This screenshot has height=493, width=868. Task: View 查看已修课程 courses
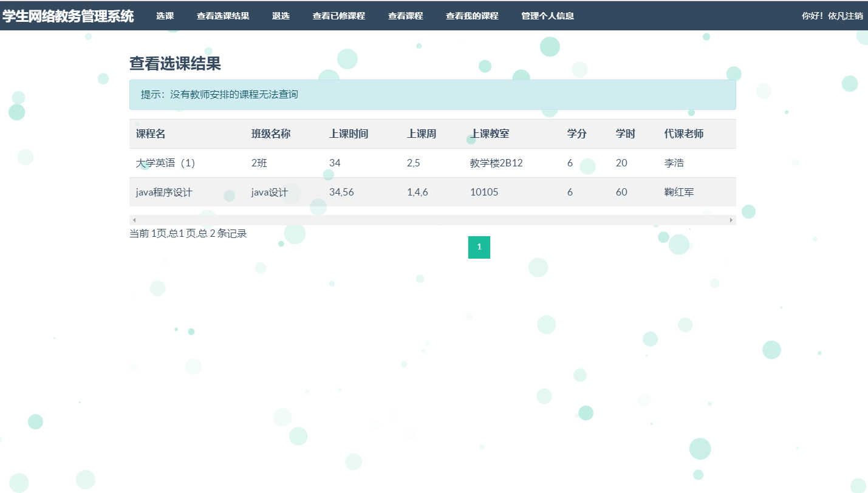point(338,16)
